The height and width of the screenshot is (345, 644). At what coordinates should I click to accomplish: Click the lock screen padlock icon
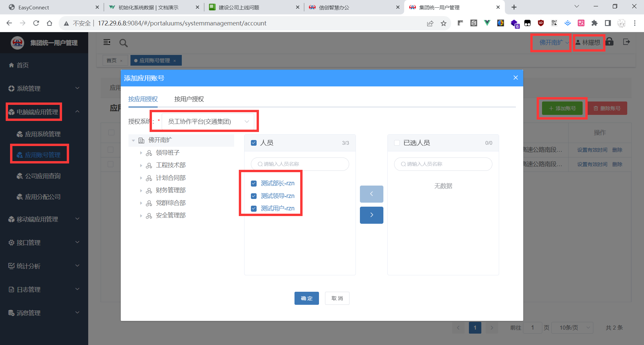(610, 42)
